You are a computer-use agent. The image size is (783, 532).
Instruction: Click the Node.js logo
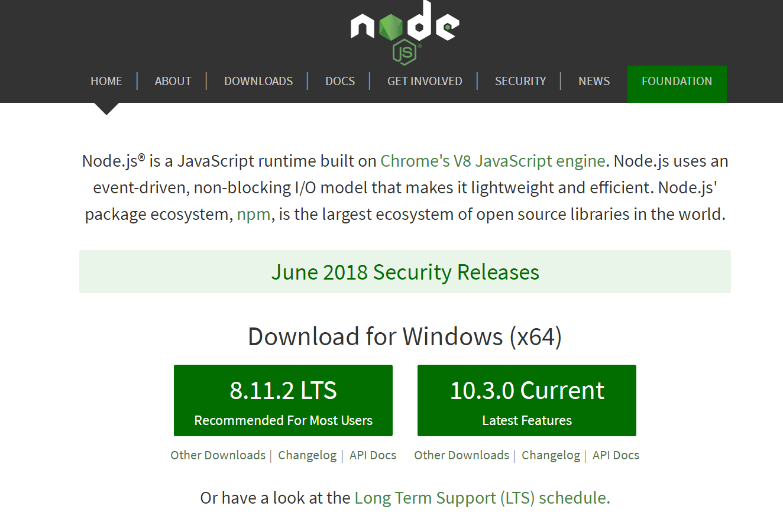(x=405, y=31)
